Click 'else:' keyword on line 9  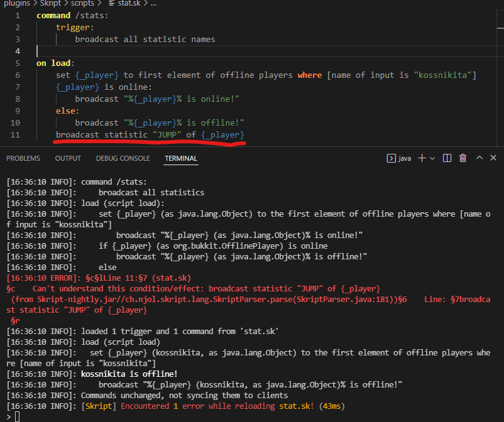click(x=67, y=111)
